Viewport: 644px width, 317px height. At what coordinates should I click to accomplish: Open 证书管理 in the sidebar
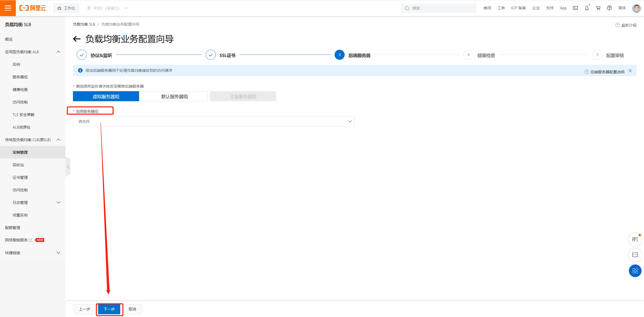20,177
